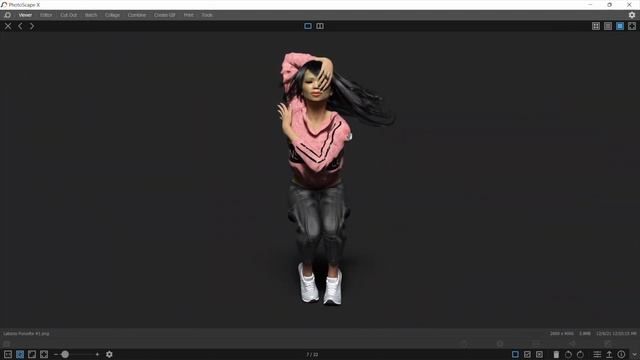
Task: Open the Cut Out tab
Action: point(69,15)
